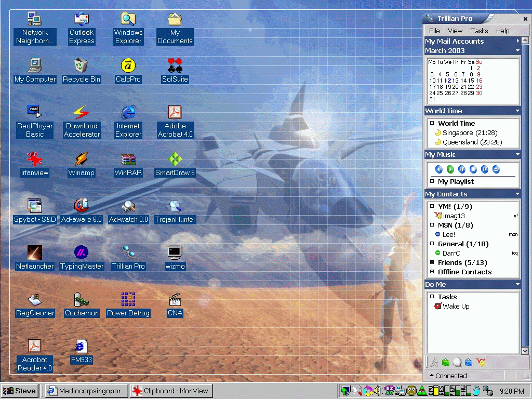532x399 pixels.
Task: Collapse the My Contacts section
Action: click(517, 194)
